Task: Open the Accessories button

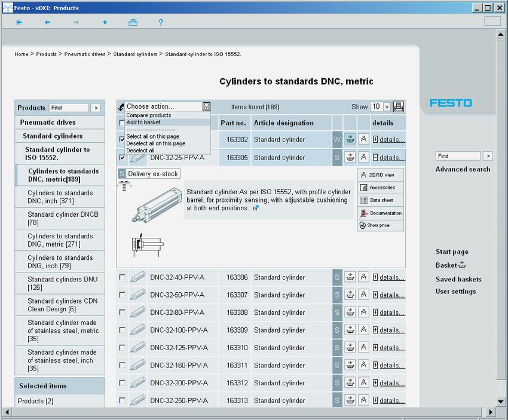Action: pos(381,188)
